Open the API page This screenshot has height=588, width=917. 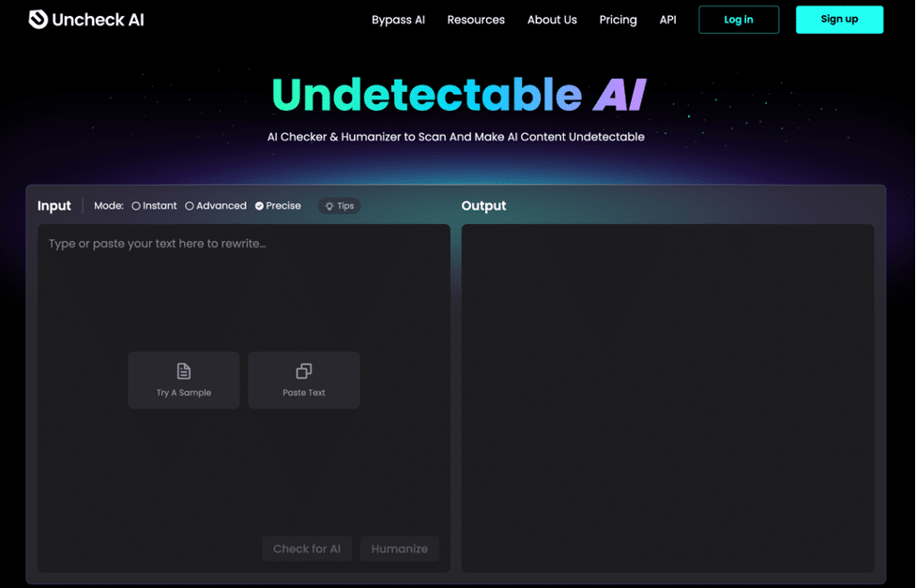[667, 20]
